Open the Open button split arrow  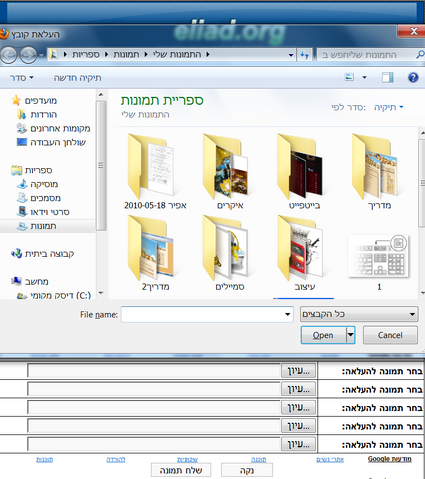click(351, 335)
